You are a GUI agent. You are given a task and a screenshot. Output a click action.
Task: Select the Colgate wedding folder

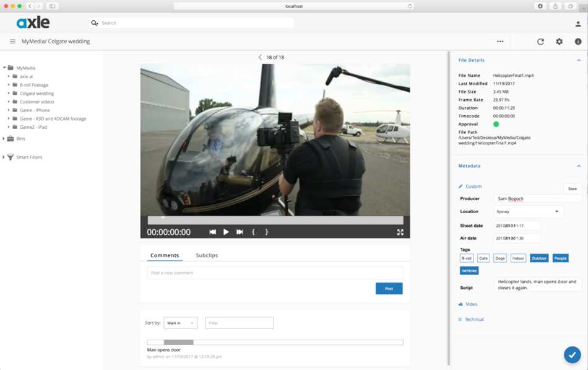point(38,93)
